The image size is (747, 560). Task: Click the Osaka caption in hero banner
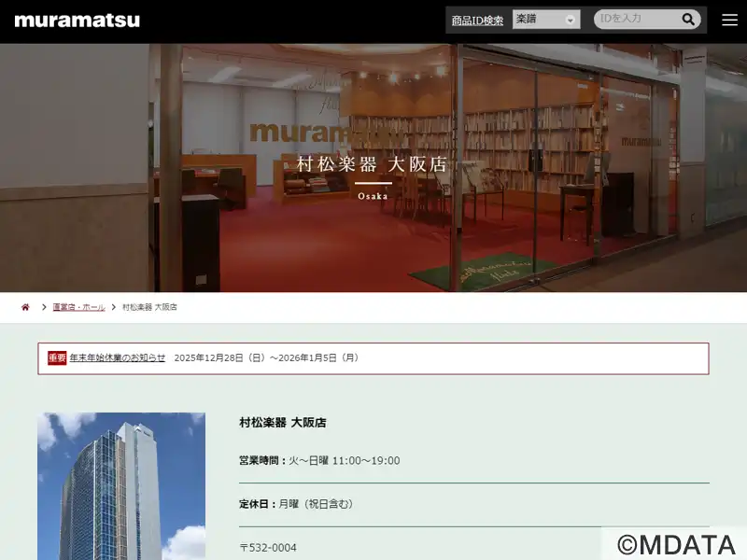(373, 196)
